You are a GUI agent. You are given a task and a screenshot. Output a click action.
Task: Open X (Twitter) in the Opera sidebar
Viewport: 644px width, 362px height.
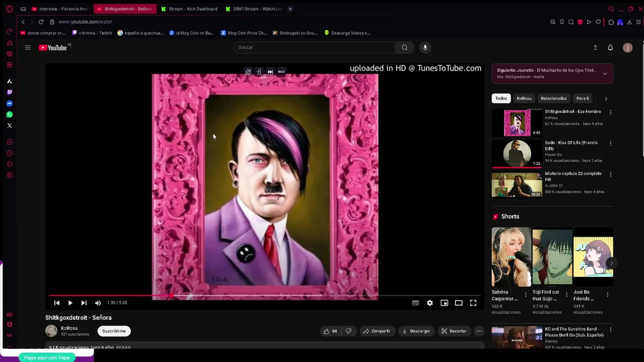(x=10, y=126)
